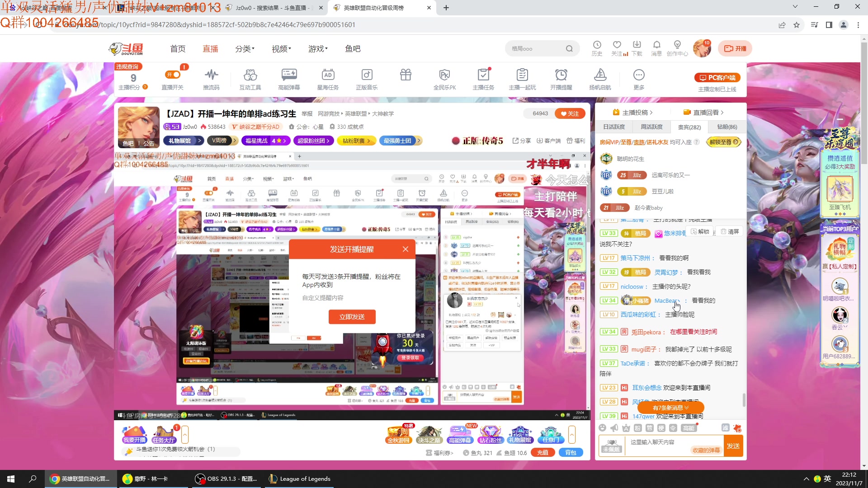Bookmark this page with star icon
This screenshot has height=488, width=868.
[797, 25]
